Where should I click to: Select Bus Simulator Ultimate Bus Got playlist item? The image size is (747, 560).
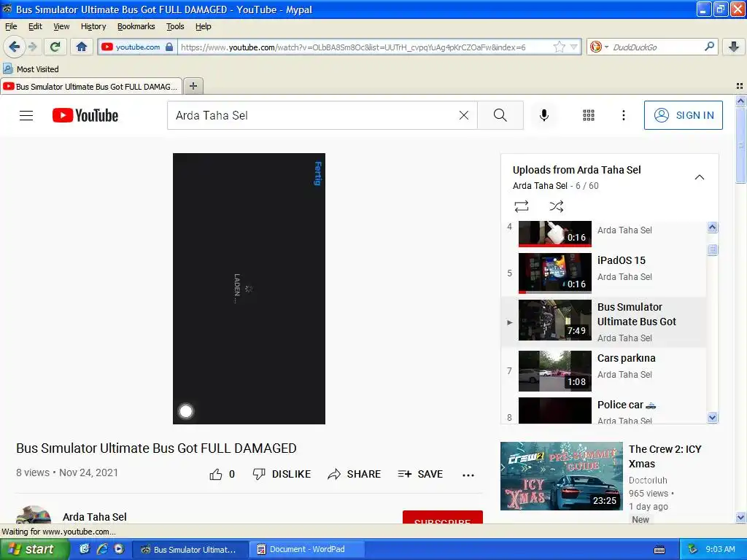pos(603,322)
